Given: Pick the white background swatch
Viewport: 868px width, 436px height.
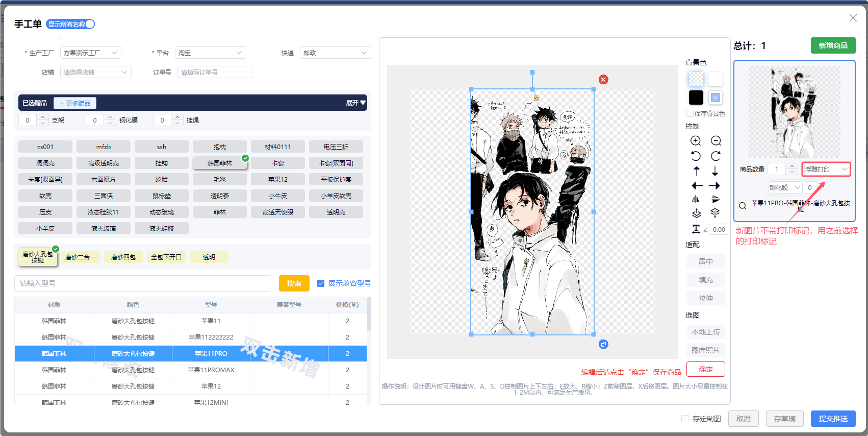Looking at the screenshot, I should coord(716,79).
